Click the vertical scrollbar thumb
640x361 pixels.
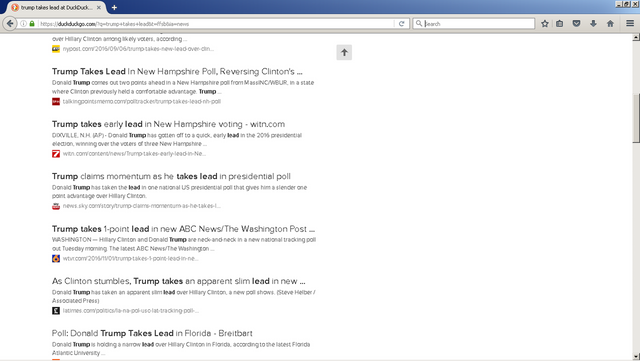coord(636,118)
